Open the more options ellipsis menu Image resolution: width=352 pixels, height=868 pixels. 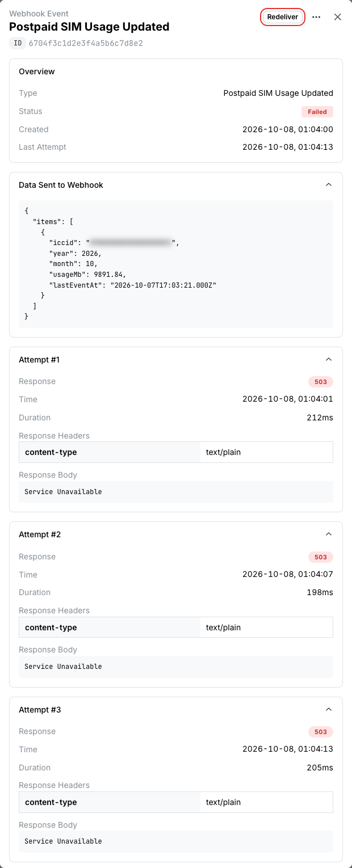coord(316,17)
